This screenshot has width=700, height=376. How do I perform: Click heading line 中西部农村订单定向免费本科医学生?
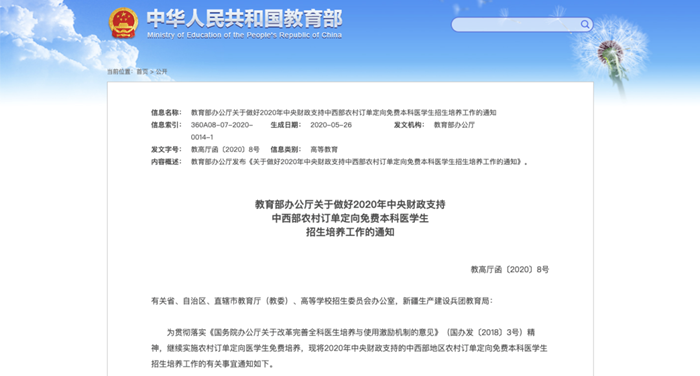(x=350, y=218)
